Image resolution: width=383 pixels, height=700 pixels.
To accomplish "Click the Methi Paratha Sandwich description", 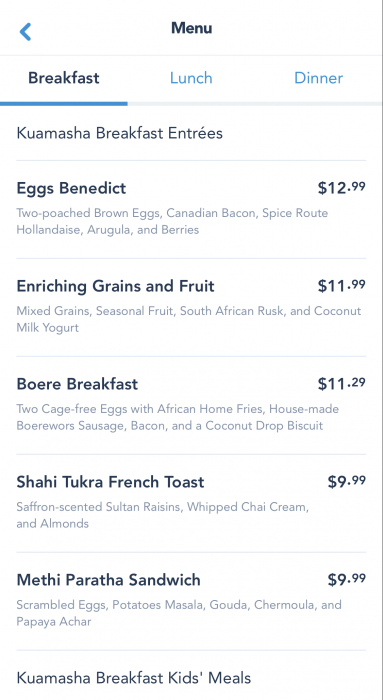I will pos(179,613).
